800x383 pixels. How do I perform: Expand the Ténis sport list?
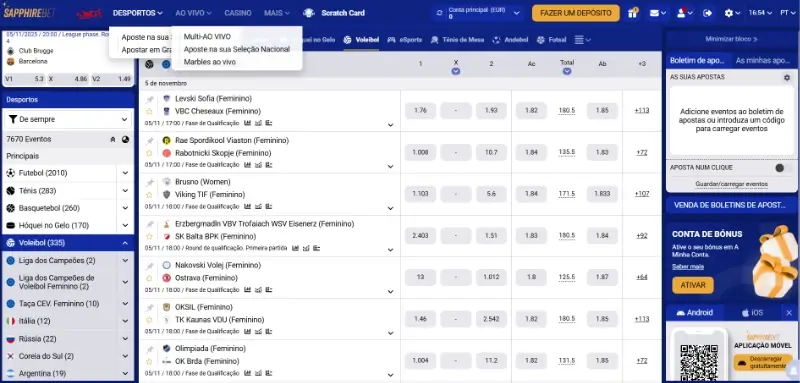point(125,191)
